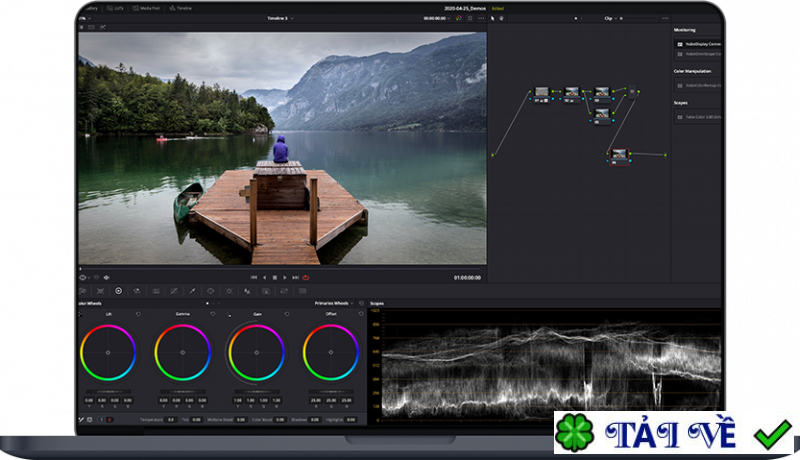
Task: Jump to the first frame
Action: coord(253,277)
